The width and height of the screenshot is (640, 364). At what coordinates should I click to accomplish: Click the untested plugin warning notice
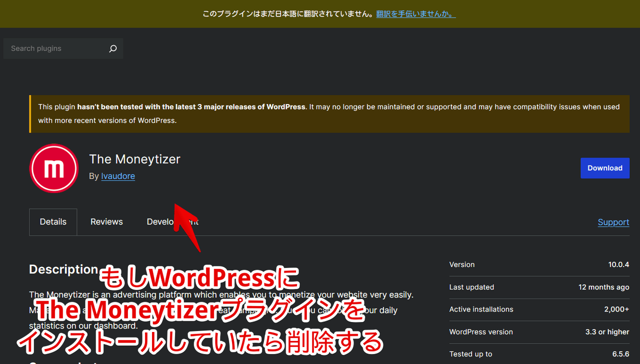click(329, 113)
